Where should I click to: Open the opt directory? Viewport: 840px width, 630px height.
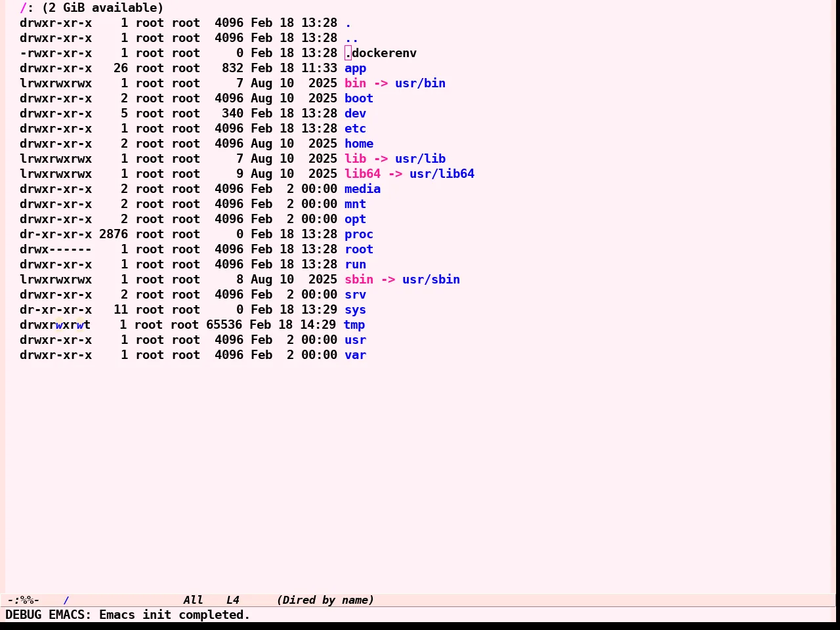click(355, 219)
